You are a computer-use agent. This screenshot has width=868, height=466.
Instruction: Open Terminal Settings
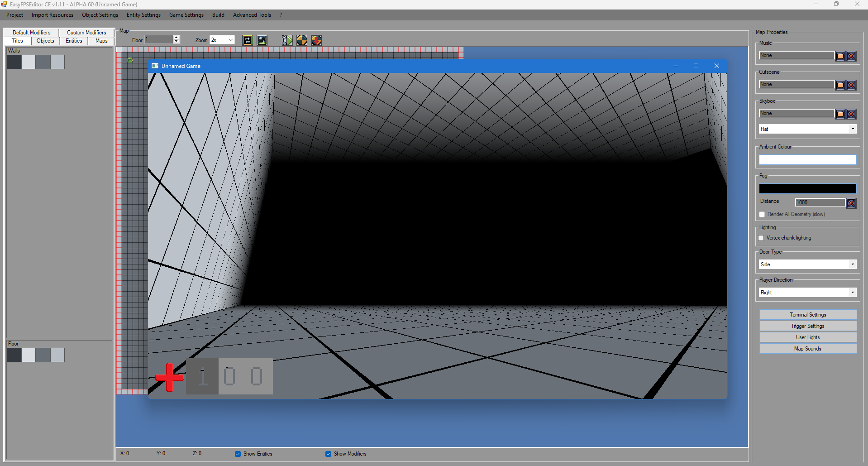(808, 315)
